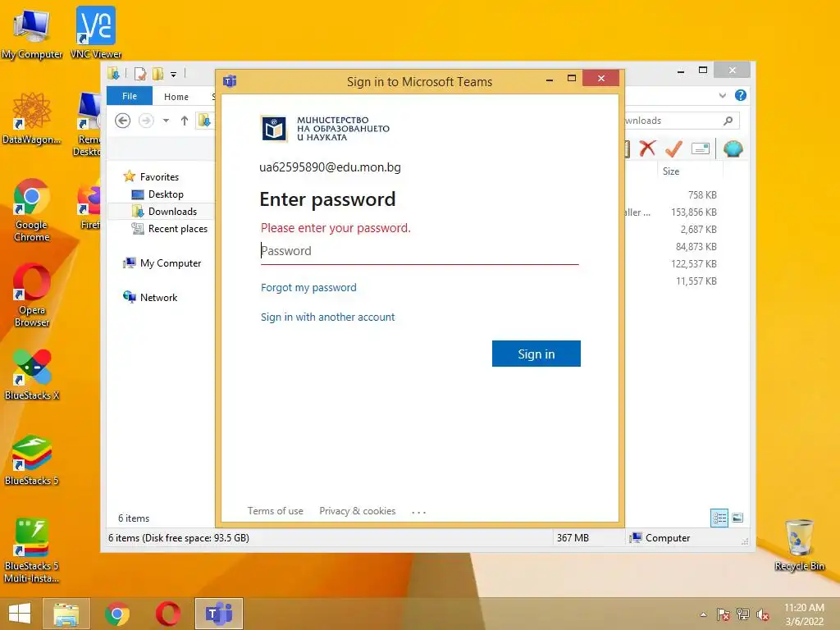Click Action Center flag in tray
This screenshot has height=630, width=840.
pyautogui.click(x=724, y=614)
